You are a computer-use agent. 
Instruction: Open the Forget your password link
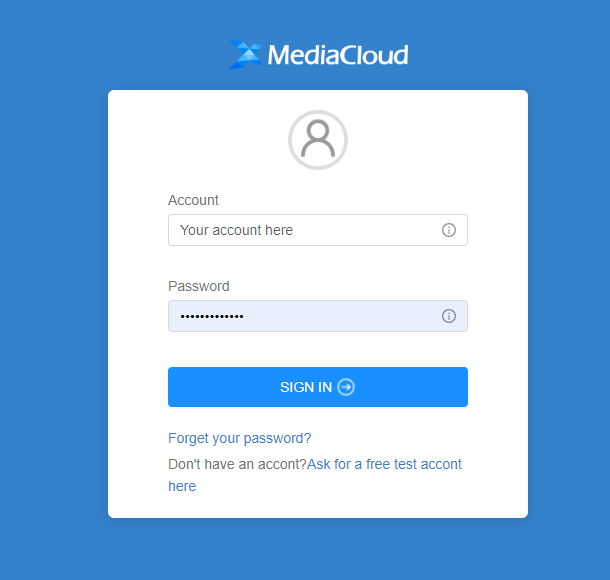tap(240, 438)
